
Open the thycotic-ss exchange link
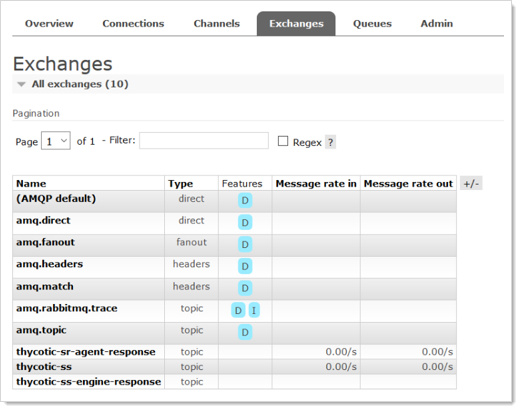pyautogui.click(x=44, y=367)
